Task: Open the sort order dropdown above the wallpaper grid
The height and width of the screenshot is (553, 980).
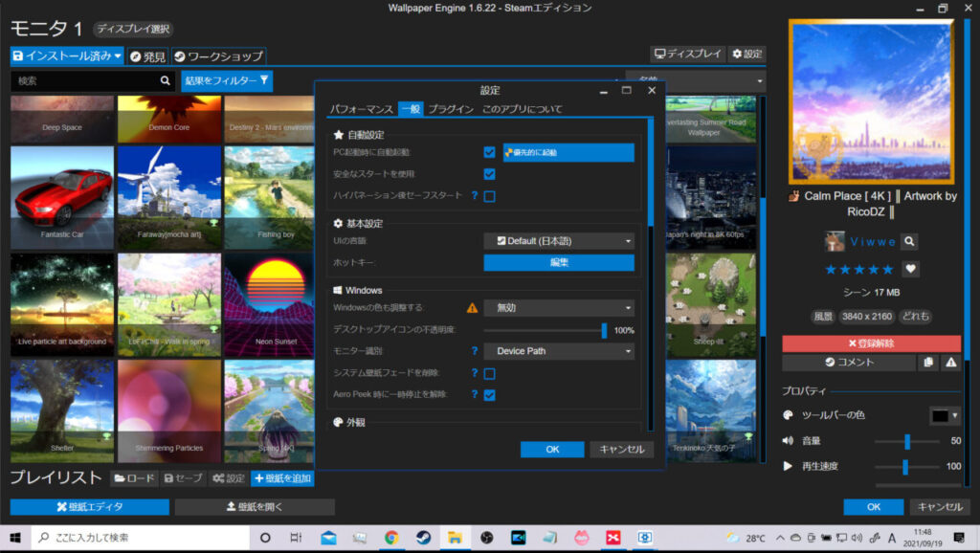Action: point(696,80)
